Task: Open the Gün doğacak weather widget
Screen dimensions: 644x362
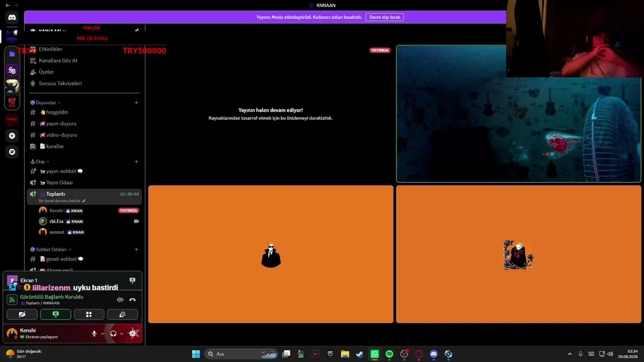Action: 24,354
